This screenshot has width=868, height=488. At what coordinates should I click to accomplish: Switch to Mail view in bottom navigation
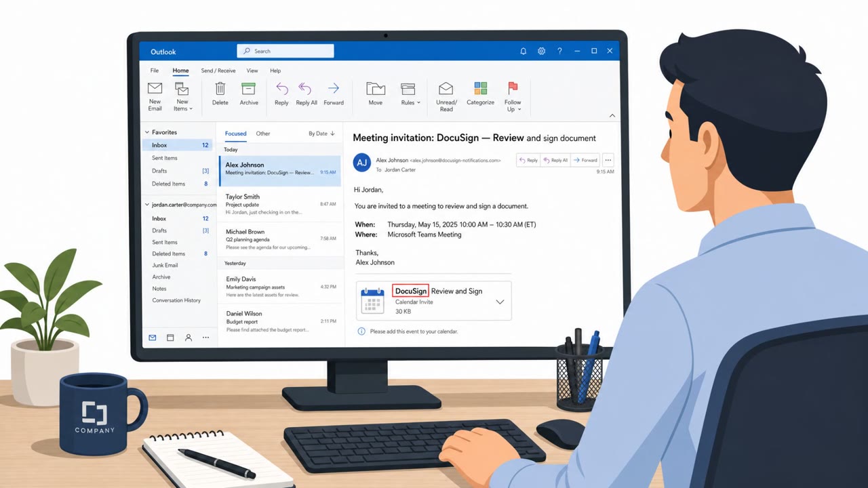click(153, 338)
